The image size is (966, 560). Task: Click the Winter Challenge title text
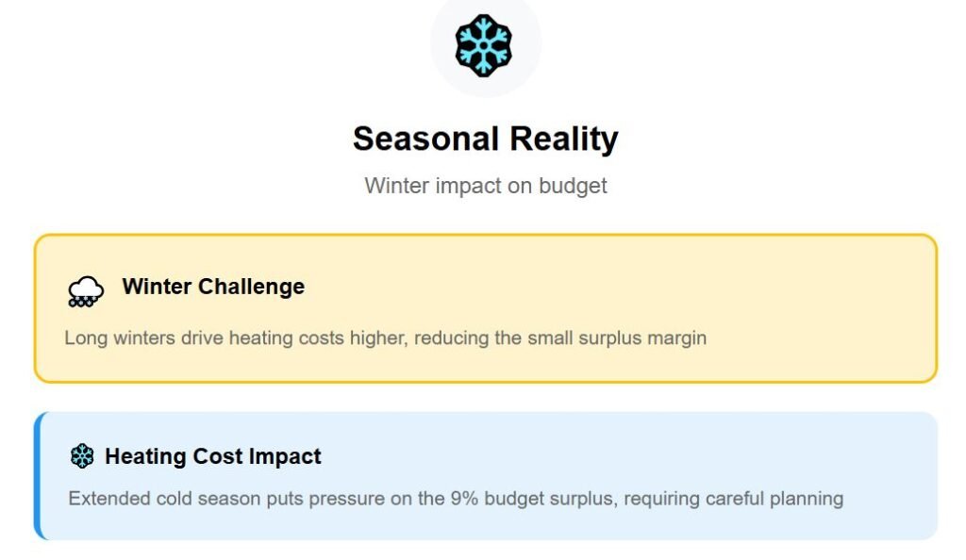click(x=213, y=287)
